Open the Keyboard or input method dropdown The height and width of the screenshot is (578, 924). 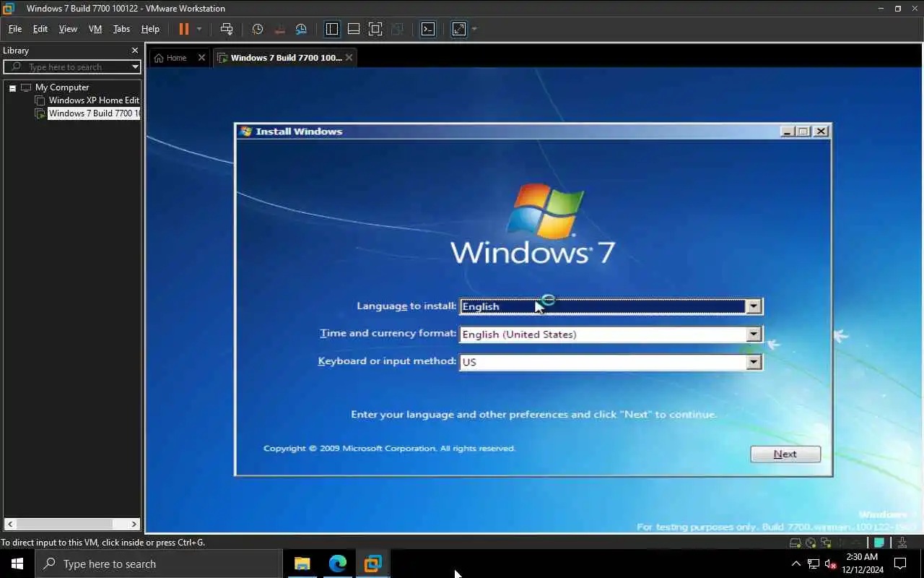tap(754, 361)
